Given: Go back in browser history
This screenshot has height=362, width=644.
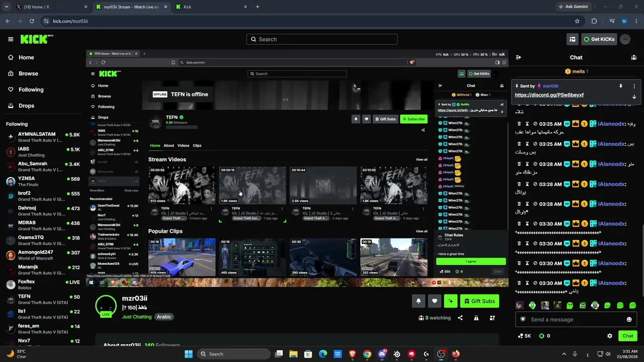Looking at the screenshot, I should (8, 21).
